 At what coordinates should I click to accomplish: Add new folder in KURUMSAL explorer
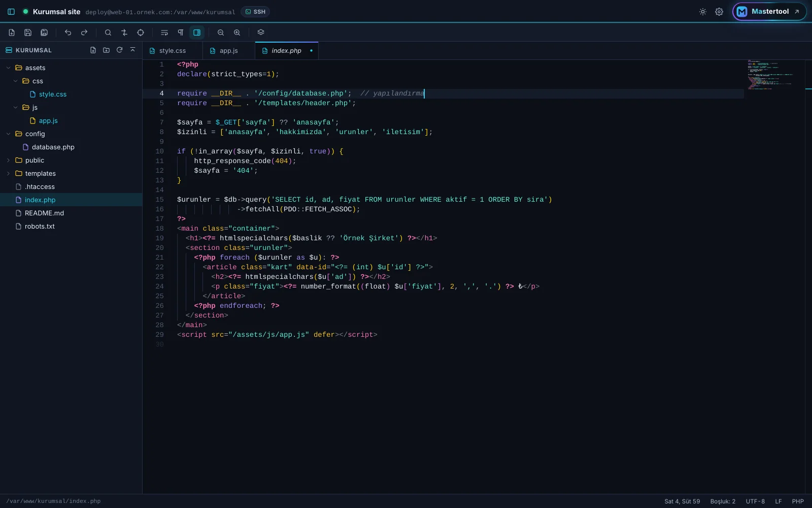[x=106, y=50]
